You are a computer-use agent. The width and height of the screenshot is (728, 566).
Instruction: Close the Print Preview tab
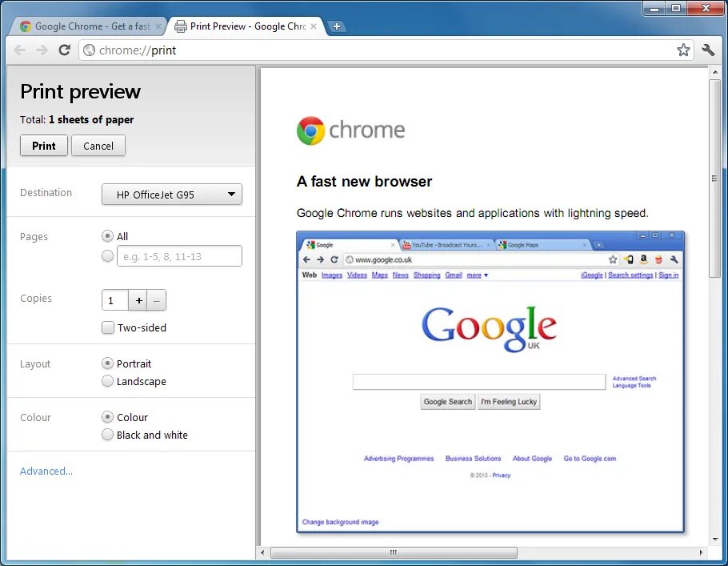pyautogui.click(x=314, y=26)
